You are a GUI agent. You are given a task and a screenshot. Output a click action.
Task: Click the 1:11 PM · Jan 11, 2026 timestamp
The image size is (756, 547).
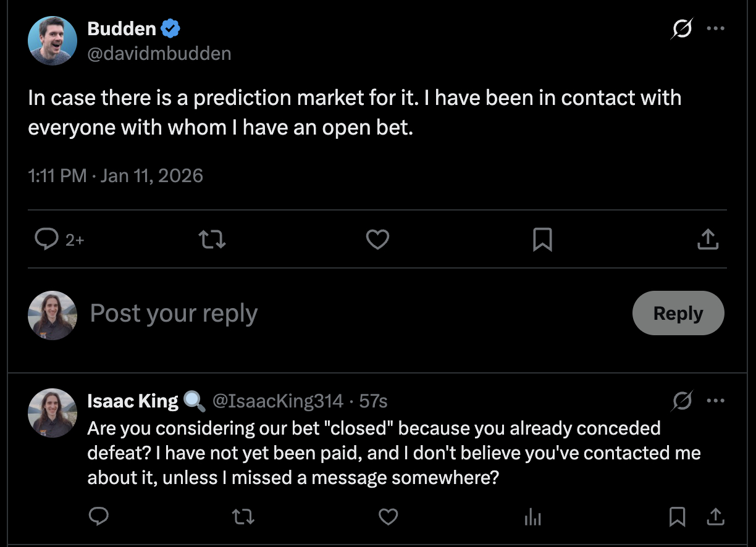(115, 176)
